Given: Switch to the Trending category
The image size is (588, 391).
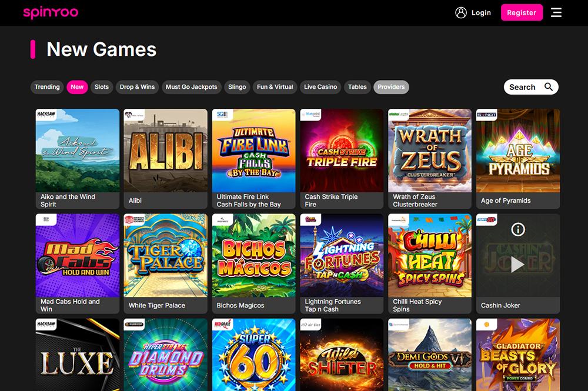Looking at the screenshot, I should [47, 87].
